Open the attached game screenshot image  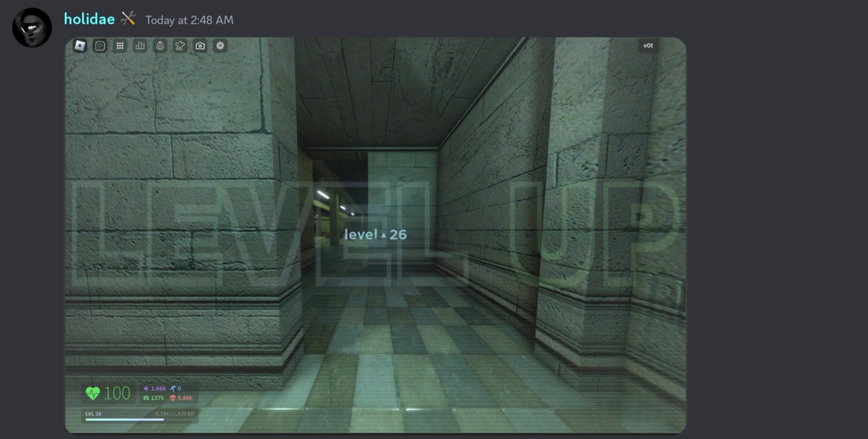375,235
